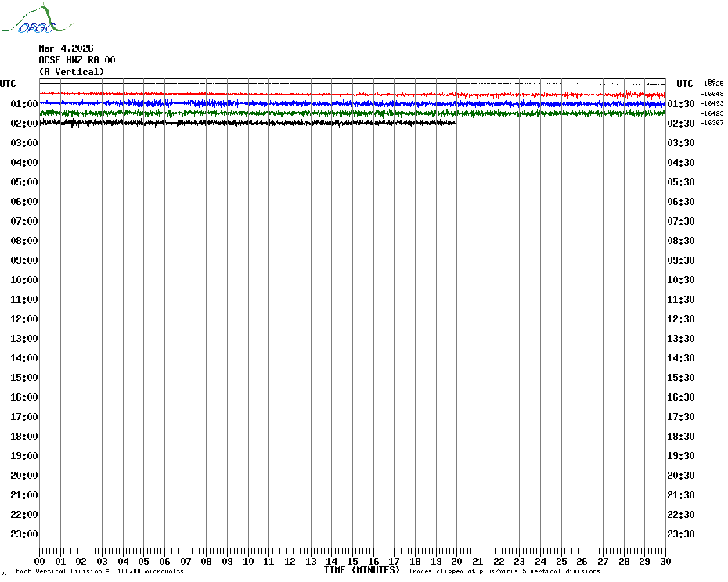Screen dimensions: 728x582
Task: Click the '23:30' half-hour label
Action: (x=681, y=533)
